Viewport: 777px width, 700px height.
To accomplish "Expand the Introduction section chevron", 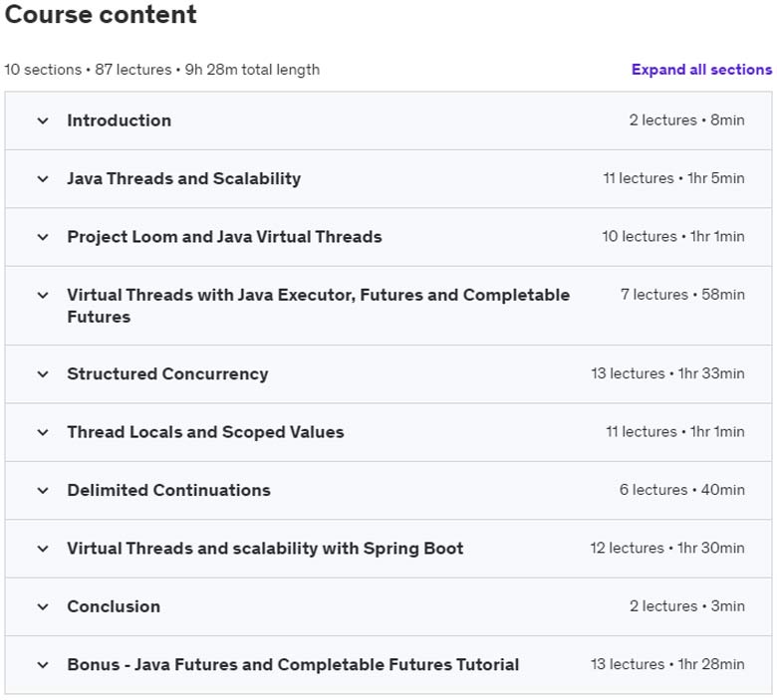I will pos(43,120).
